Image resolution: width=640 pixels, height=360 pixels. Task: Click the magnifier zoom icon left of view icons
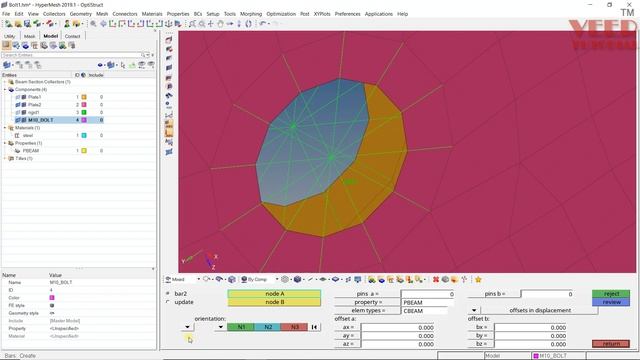click(x=93, y=24)
